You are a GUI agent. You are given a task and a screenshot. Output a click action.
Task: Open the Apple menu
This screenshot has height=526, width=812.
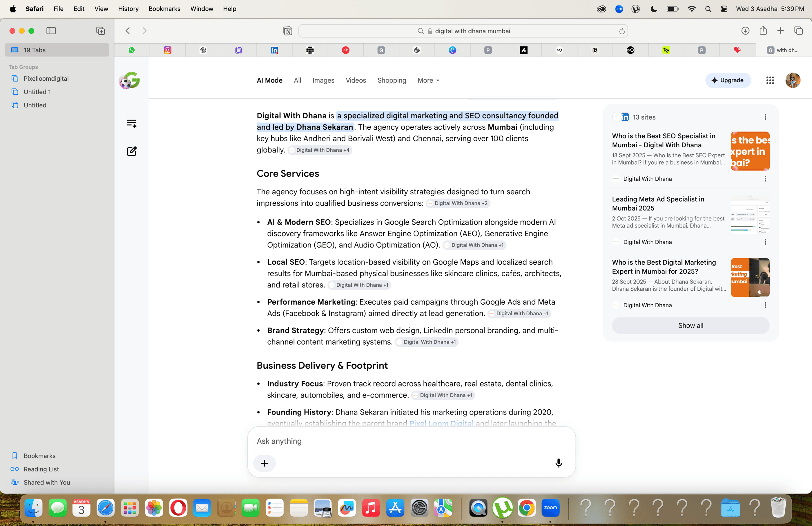pos(13,8)
